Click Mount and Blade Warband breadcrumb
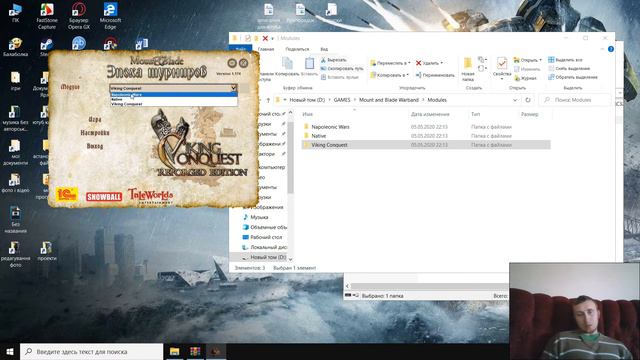Image resolution: width=640 pixels, height=360 pixels. [389, 100]
